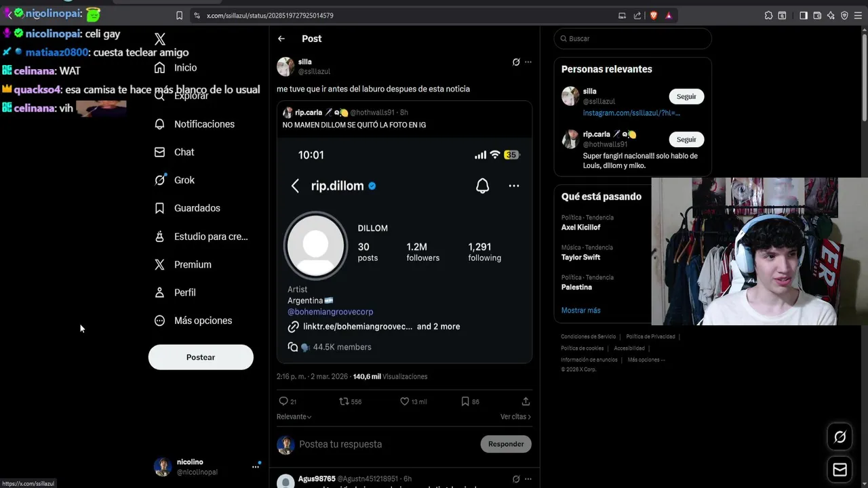Screen dimensions: 868x488
Task: Click the Postear button
Action: click(x=201, y=357)
